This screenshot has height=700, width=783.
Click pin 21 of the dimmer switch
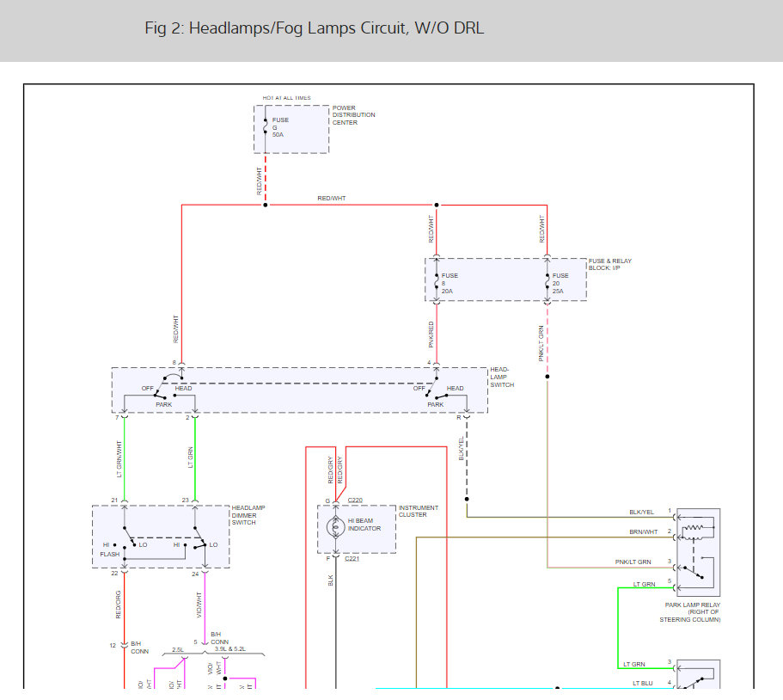(114, 500)
